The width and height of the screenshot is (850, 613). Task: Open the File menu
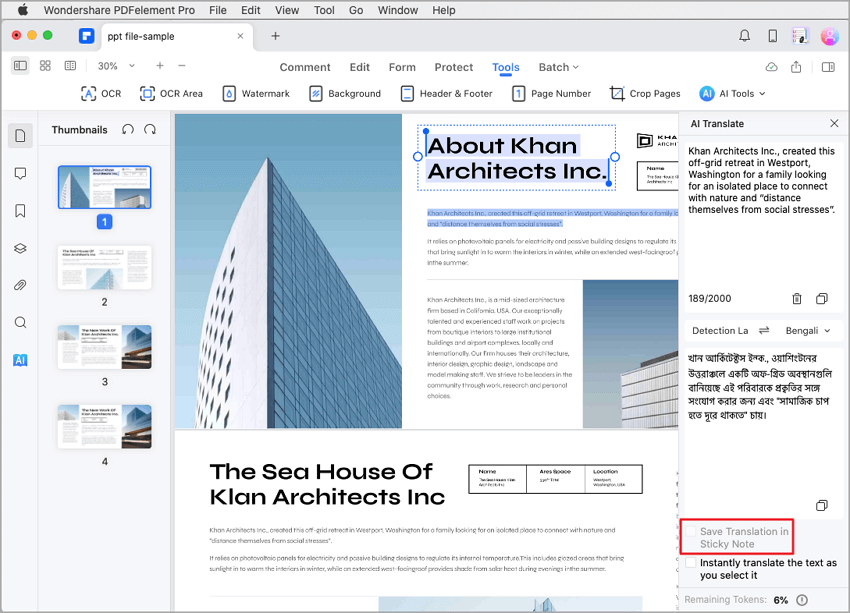tap(217, 10)
